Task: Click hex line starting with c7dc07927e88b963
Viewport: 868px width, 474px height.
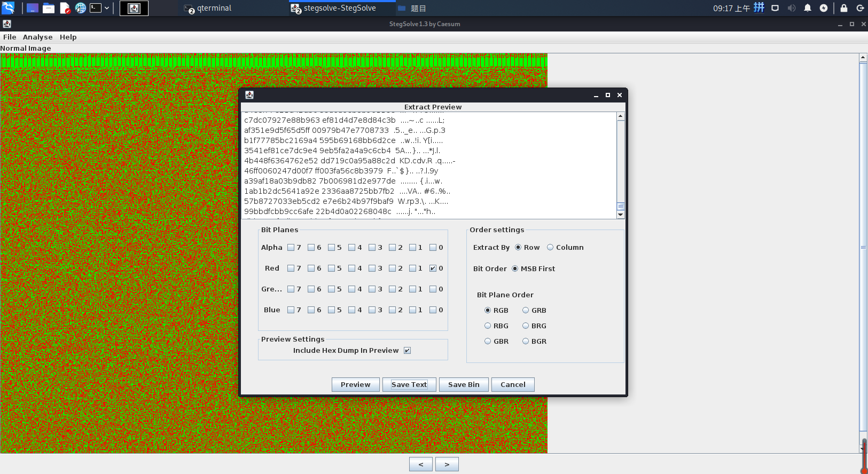Action: (x=345, y=120)
